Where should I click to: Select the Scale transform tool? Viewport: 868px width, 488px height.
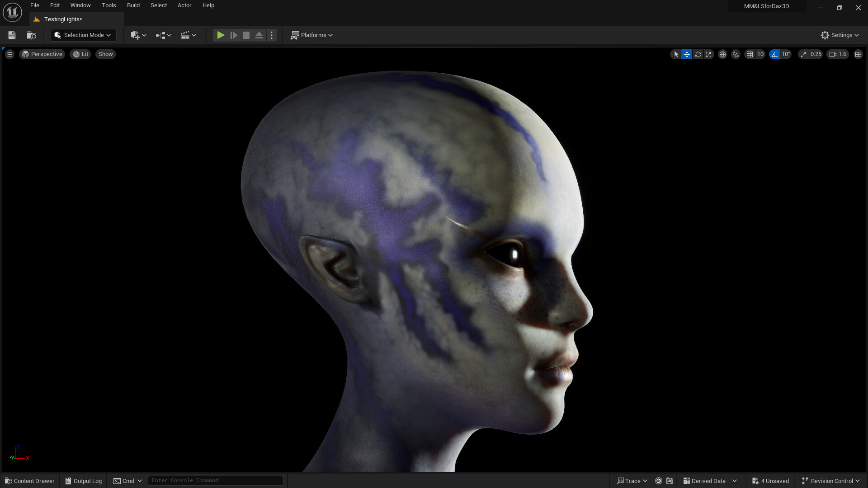pos(709,54)
